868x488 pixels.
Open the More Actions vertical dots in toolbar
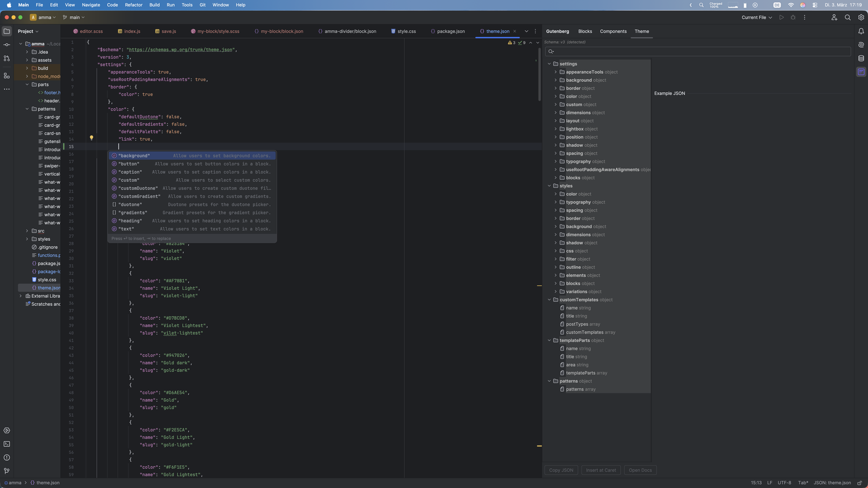pyautogui.click(x=805, y=17)
